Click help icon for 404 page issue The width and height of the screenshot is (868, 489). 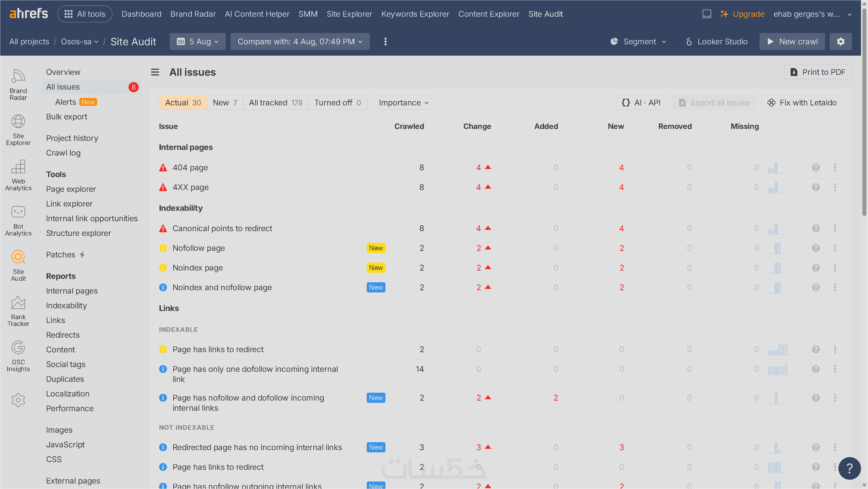tap(815, 168)
